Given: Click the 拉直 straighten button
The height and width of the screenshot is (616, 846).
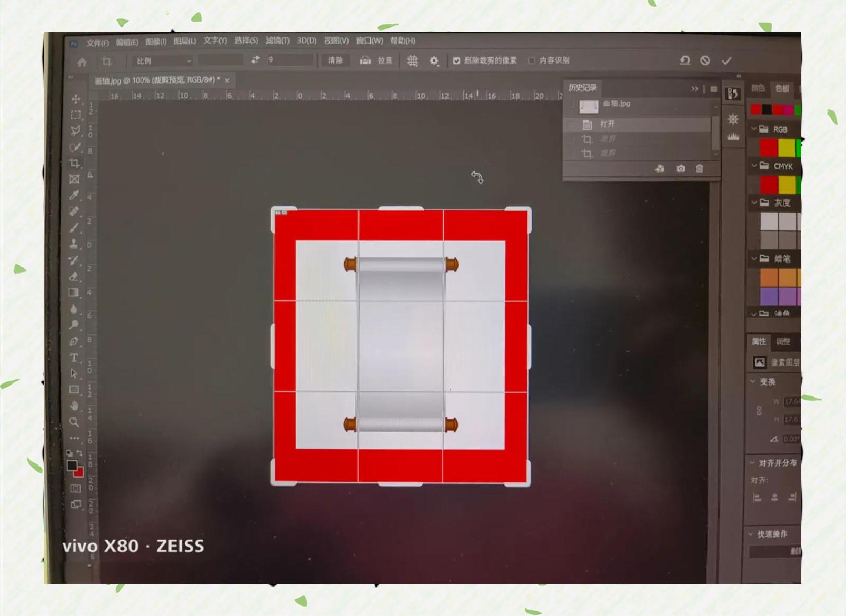Looking at the screenshot, I should coord(385,60).
